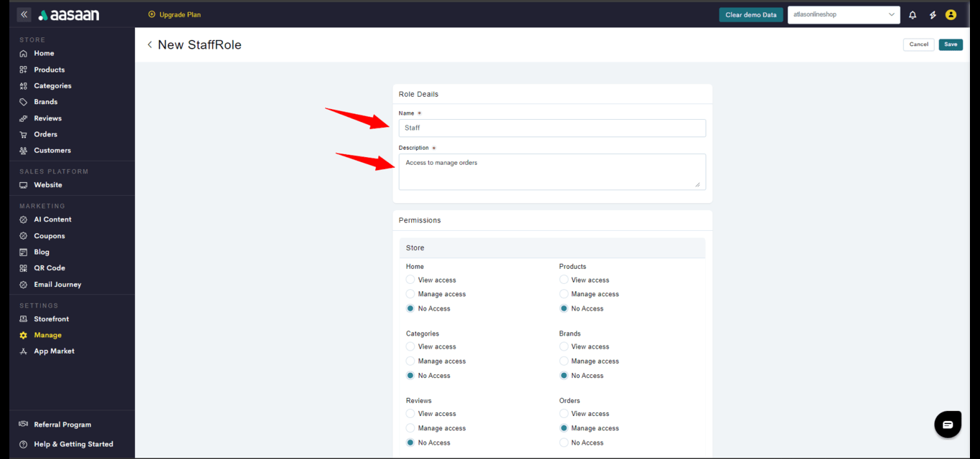Collapse the sidebar with double-chevron icon

(x=24, y=14)
